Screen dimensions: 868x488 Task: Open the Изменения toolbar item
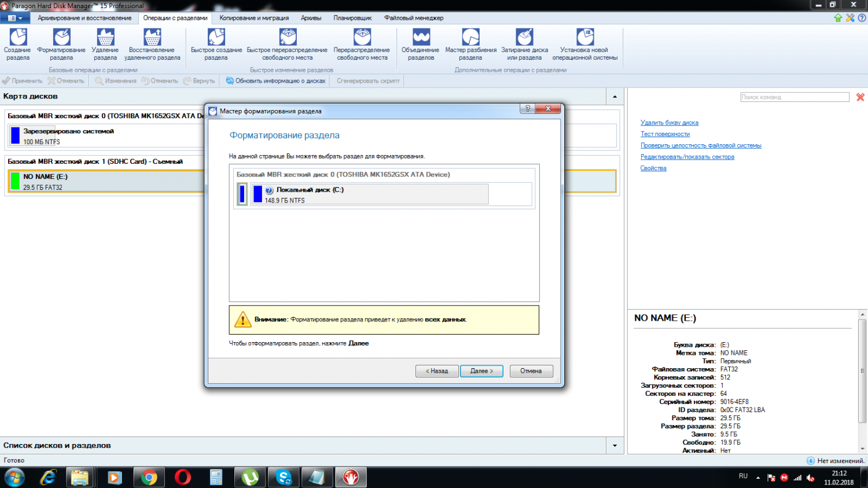coord(116,81)
